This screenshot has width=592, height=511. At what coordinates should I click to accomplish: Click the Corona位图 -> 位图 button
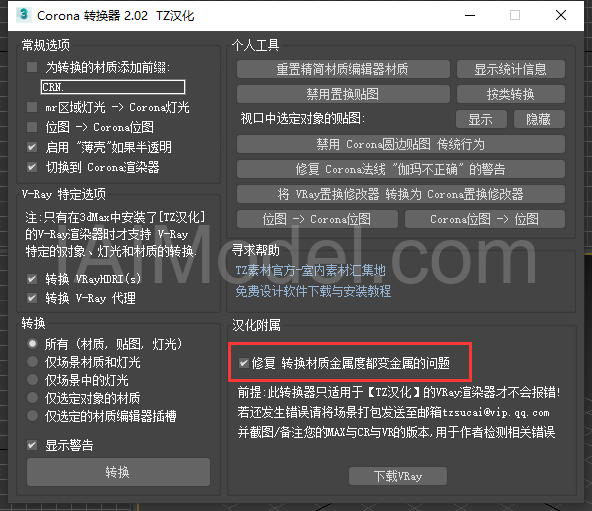[485, 219]
